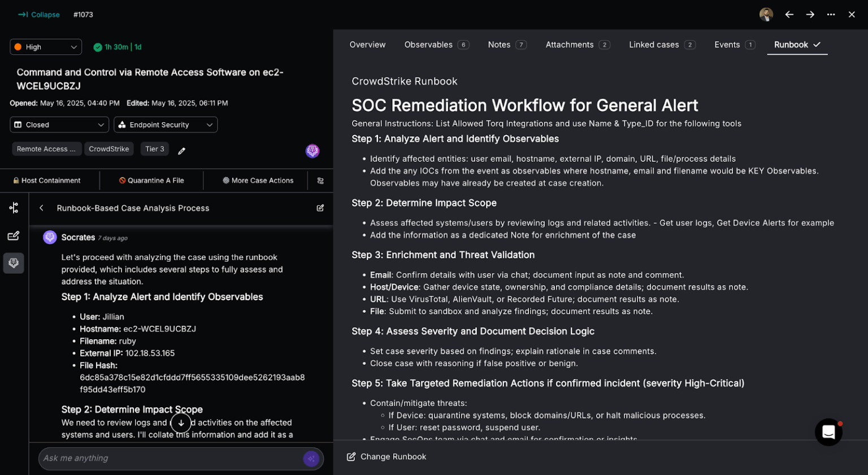Click the send arrow in the chat input

[311, 459]
